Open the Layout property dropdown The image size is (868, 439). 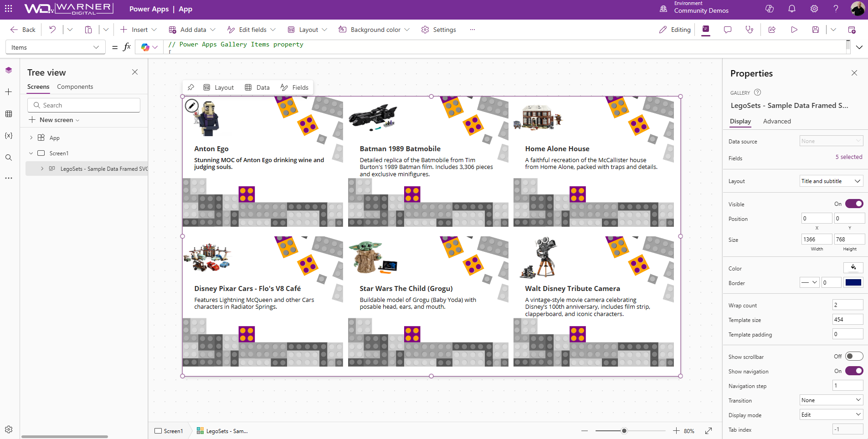click(x=832, y=181)
